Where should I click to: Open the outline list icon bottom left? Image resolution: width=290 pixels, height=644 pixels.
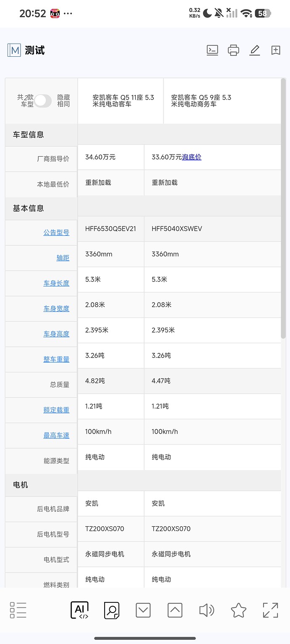(x=18, y=610)
